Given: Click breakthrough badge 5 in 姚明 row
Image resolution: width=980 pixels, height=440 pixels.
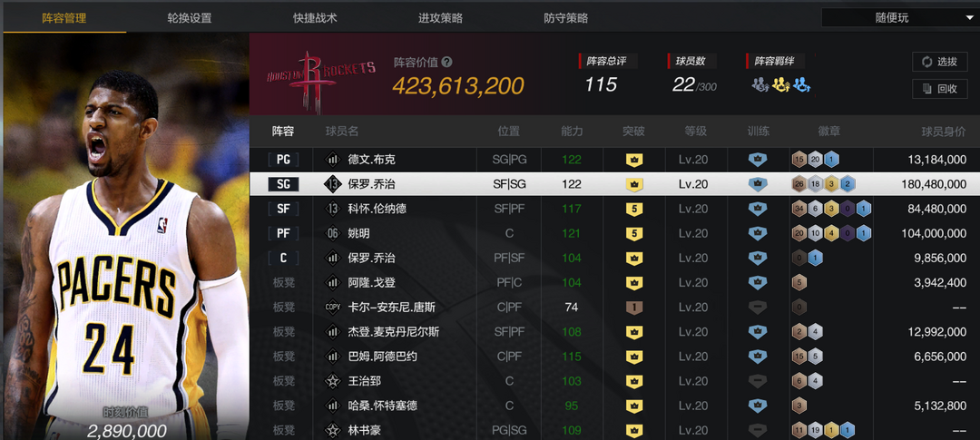Looking at the screenshot, I should pos(633,234).
